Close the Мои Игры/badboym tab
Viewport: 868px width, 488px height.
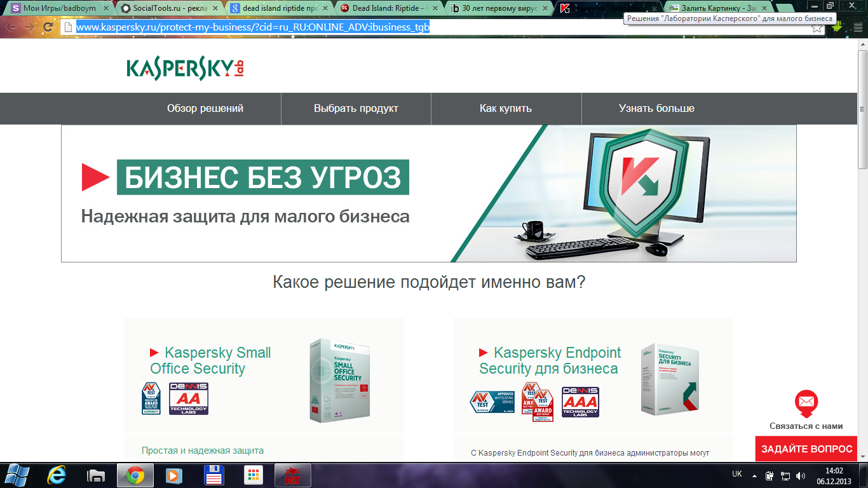click(106, 9)
